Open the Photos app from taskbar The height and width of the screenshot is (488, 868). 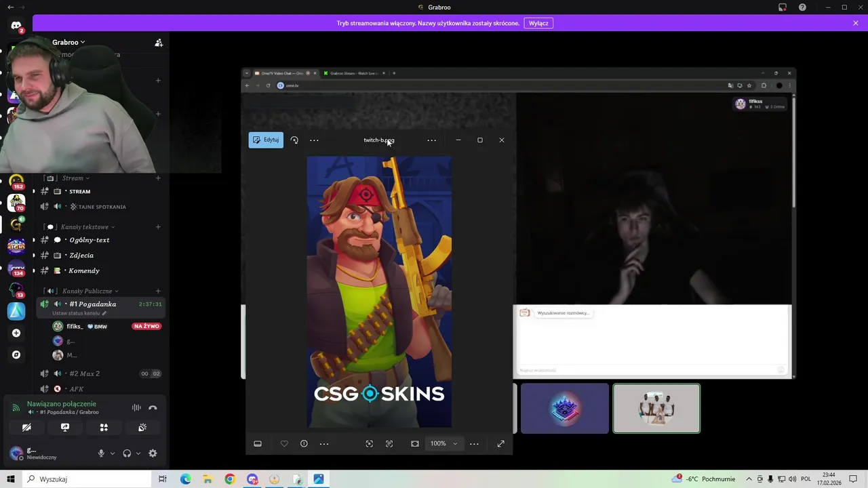coord(319,479)
